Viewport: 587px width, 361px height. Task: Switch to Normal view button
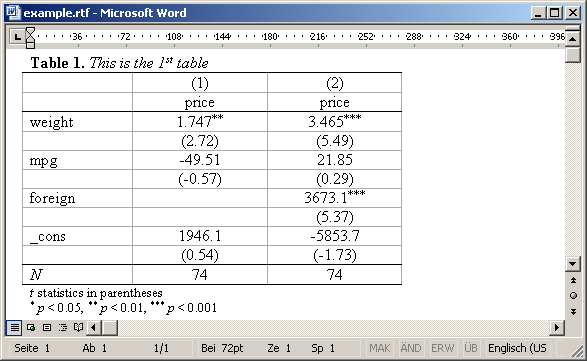[14, 328]
